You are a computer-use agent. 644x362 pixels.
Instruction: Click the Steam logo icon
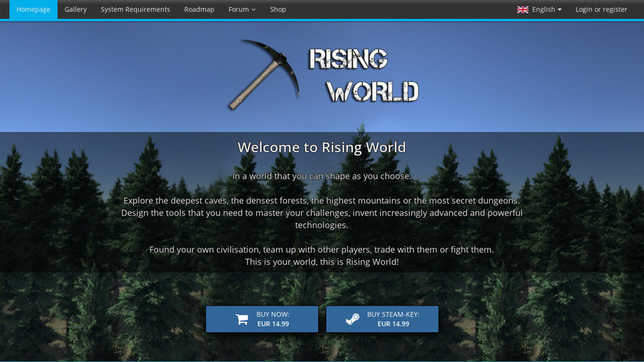coord(353,319)
